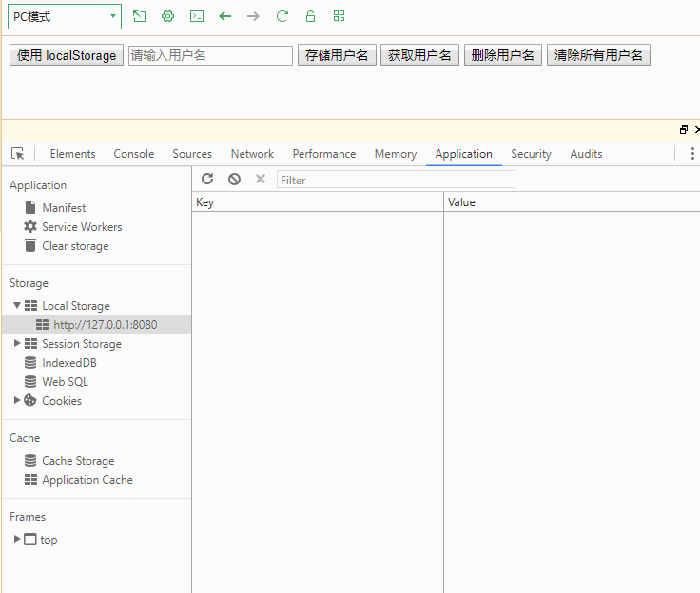Select the Session Storage tree item

82,344
